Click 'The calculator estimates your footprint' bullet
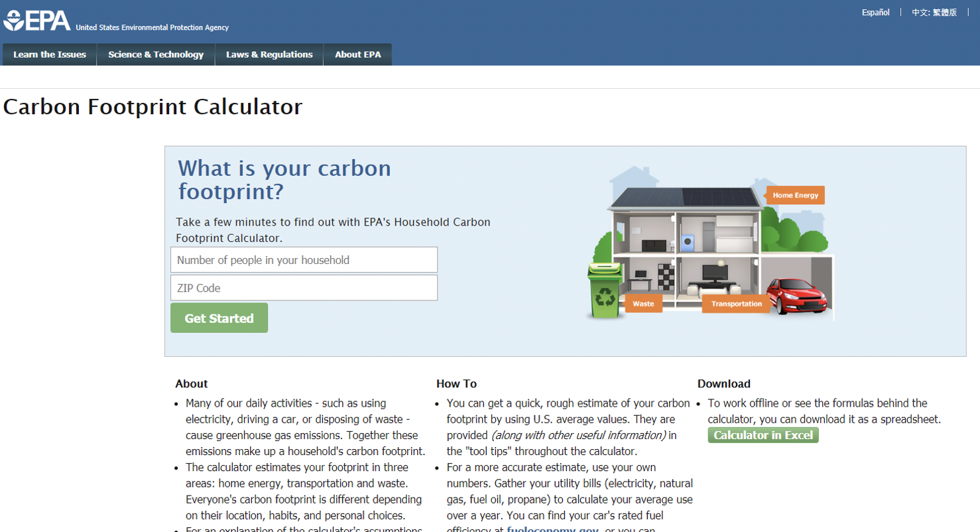 coord(305,492)
